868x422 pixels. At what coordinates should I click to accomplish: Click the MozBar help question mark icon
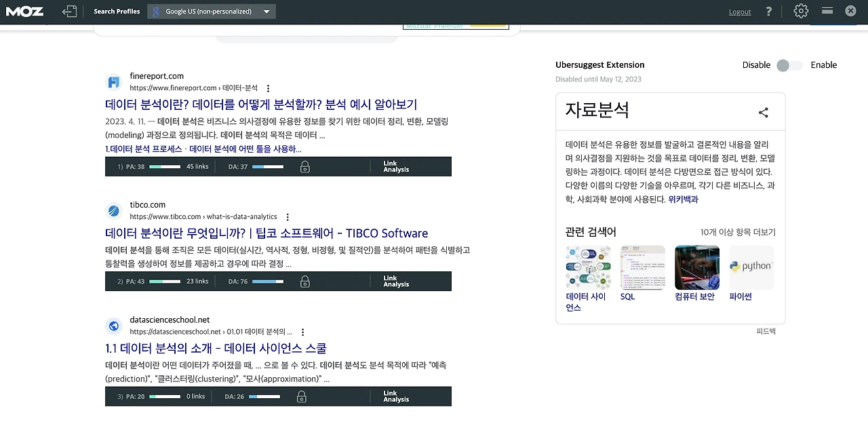(768, 11)
